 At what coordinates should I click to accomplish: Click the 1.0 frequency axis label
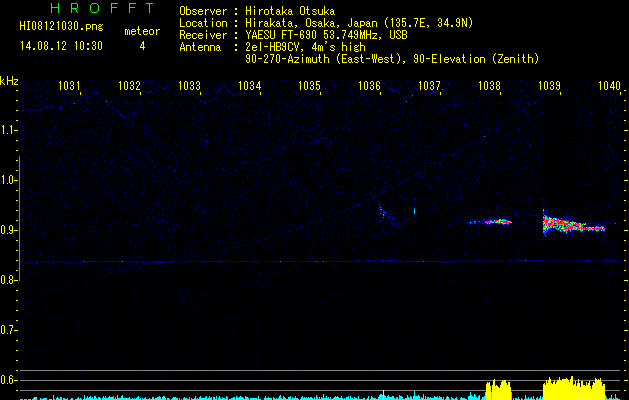click(x=7, y=180)
